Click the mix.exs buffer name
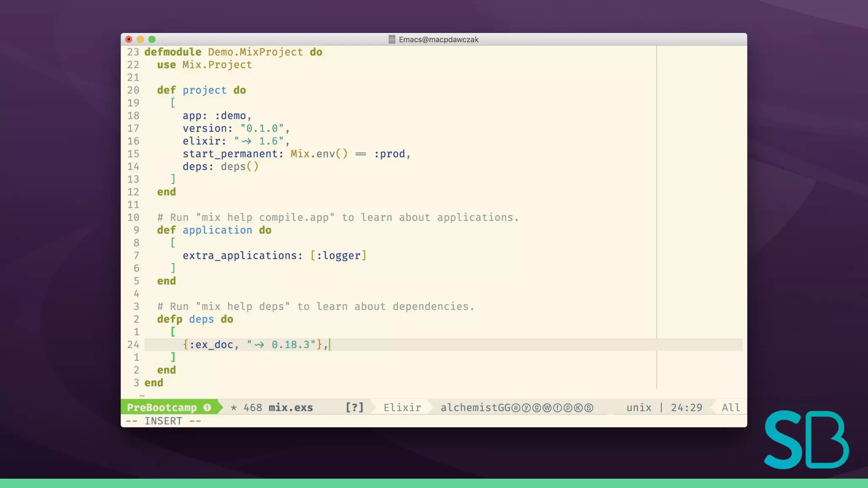Image resolution: width=868 pixels, height=488 pixels. (291, 408)
